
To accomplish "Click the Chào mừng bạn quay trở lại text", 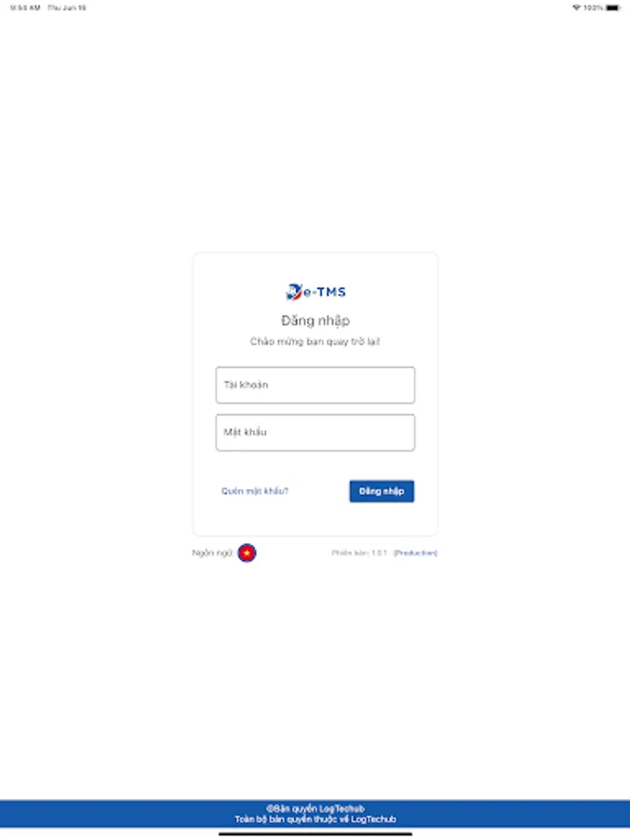I will pos(315,342).
